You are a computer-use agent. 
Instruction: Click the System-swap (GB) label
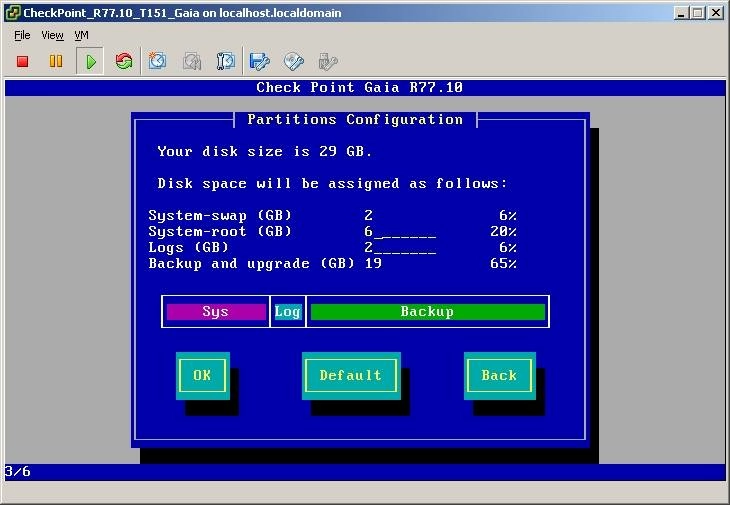(220, 215)
